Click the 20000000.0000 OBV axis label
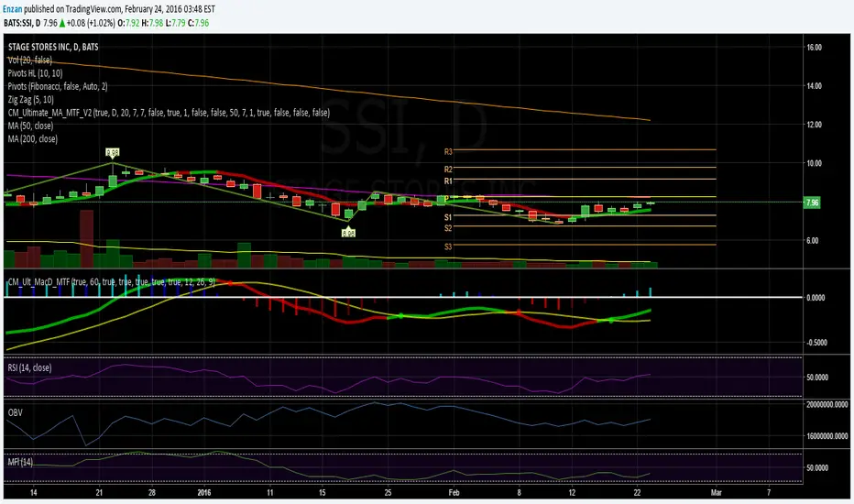Image resolution: width=854 pixels, height=504 pixels. pos(827,405)
